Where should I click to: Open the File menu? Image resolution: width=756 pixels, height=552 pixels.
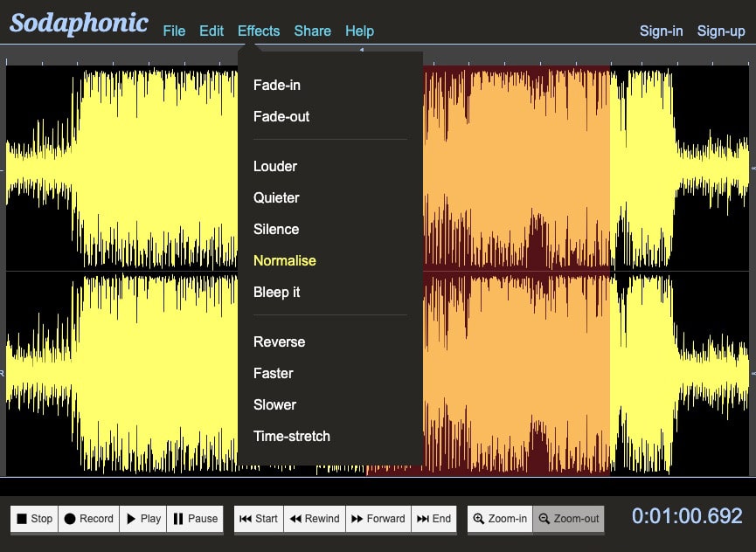[174, 31]
